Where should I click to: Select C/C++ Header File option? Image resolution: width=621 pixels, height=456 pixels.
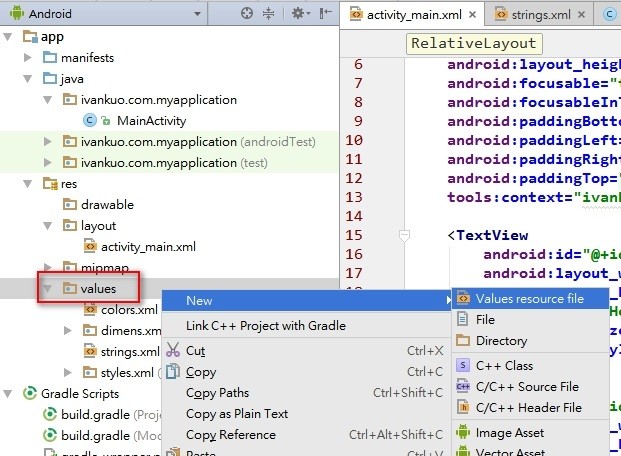click(x=529, y=408)
